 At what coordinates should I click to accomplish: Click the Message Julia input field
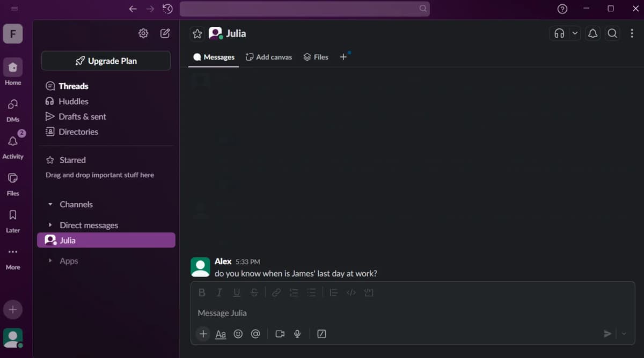397,313
